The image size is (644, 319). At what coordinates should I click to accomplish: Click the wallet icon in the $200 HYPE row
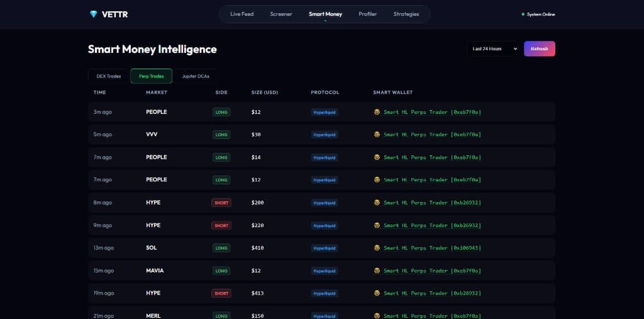377,203
